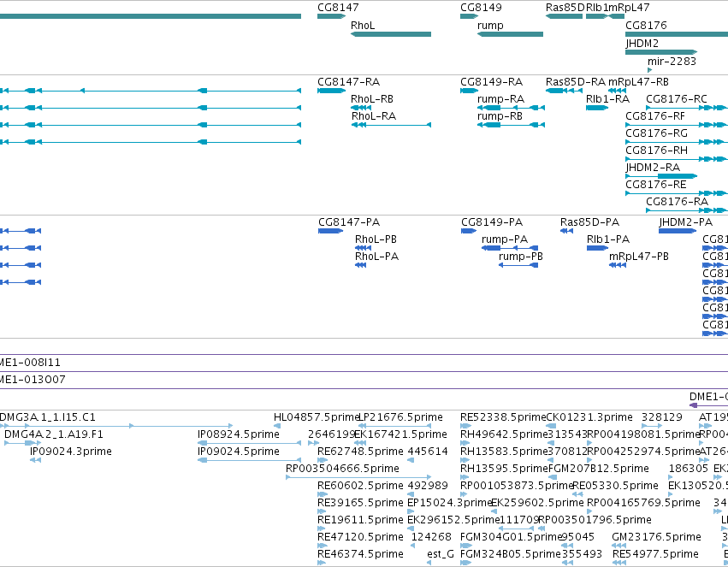This screenshot has width=728, height=567.
Task: Click the Ras85D-PA protein label
Action: point(590,222)
